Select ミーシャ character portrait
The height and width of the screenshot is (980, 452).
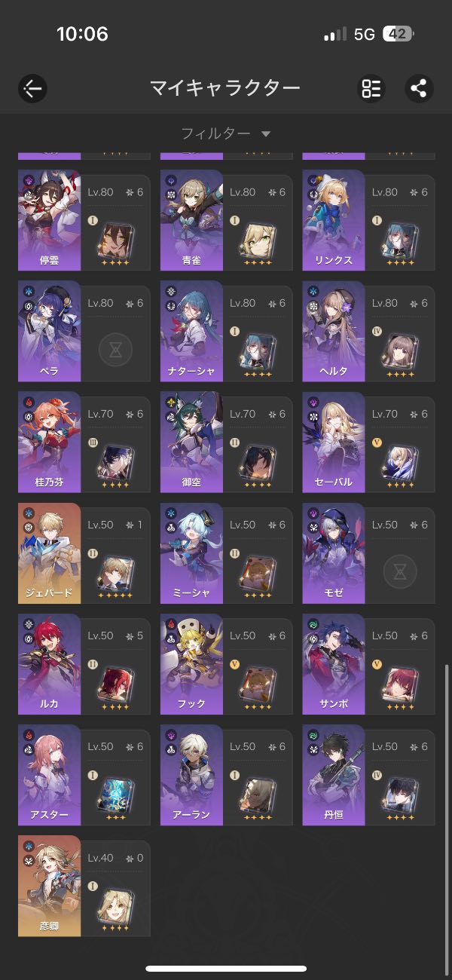(x=191, y=553)
